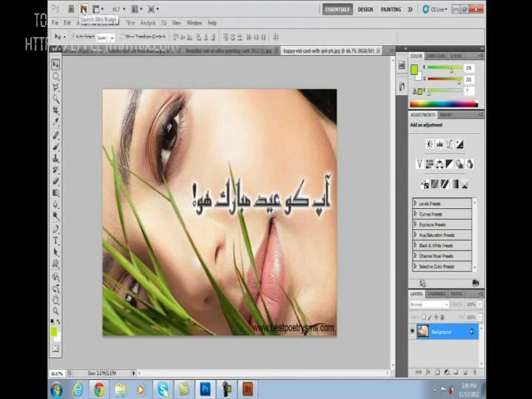Toggle lock all padlock in Layers panel
Viewport: 532px width, 399px height.
tap(442, 317)
